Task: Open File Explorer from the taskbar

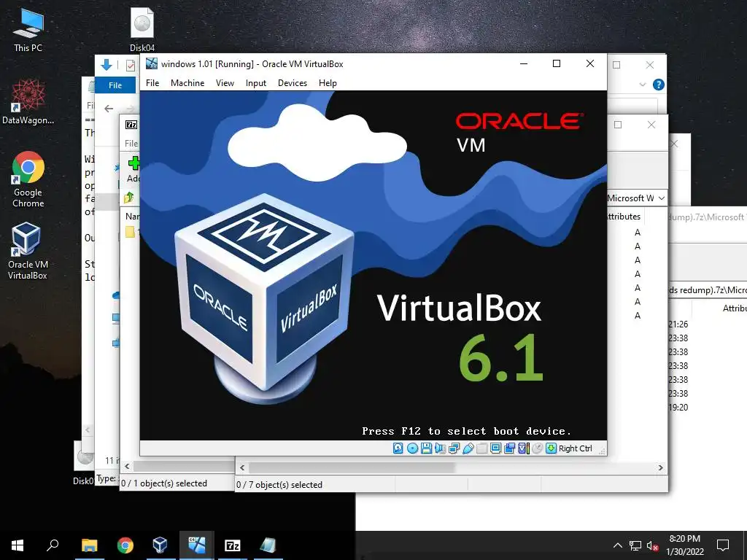Action: pos(89,545)
